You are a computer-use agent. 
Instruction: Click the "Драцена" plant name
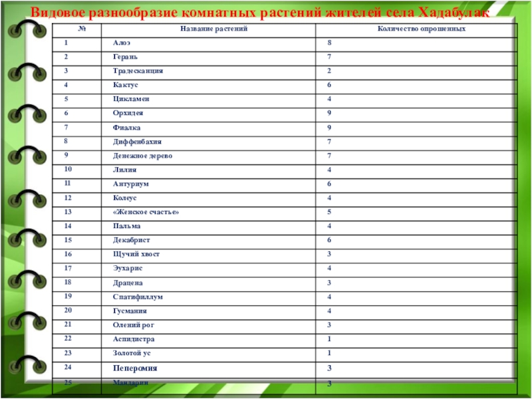click(x=128, y=283)
